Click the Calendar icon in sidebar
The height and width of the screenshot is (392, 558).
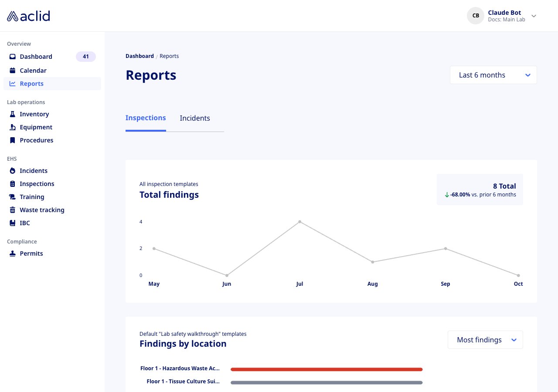13,71
